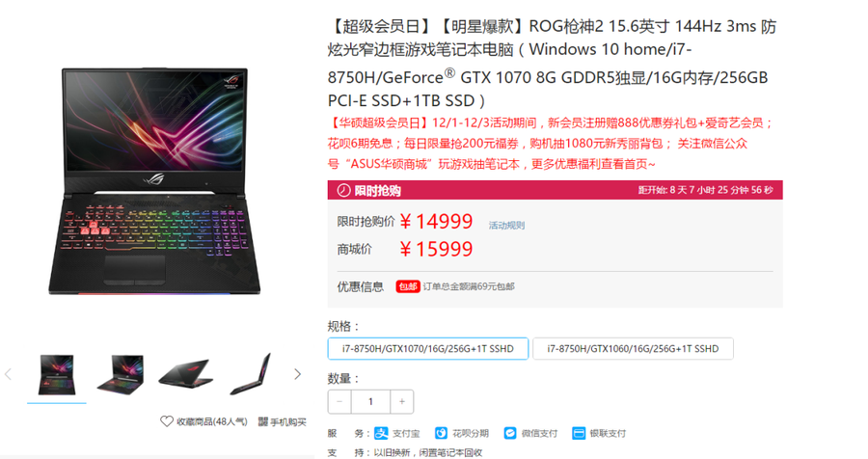Select the closed-lid laptop thumbnail
The image size is (868, 459).
coord(186,374)
